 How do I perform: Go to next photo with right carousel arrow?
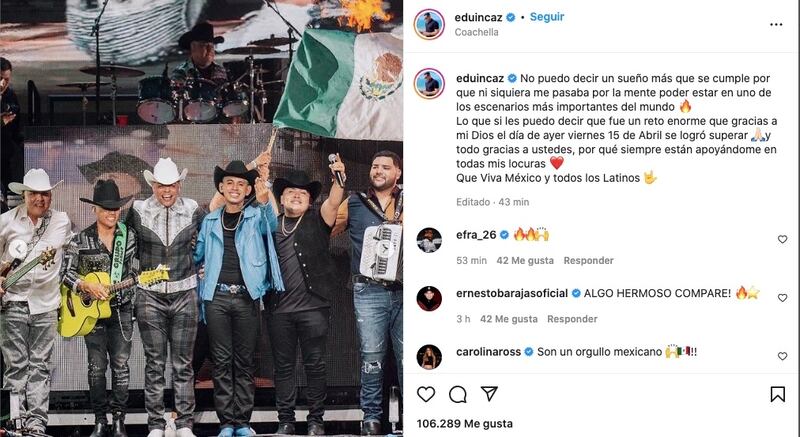tap(386, 249)
